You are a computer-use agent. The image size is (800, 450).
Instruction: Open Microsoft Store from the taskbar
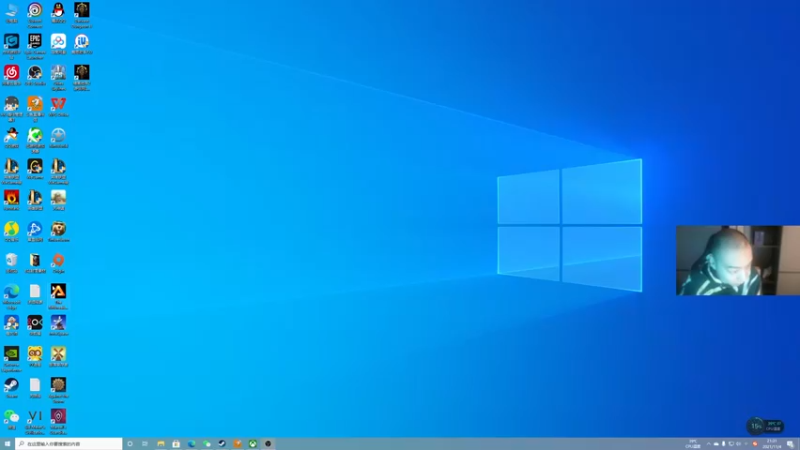coord(176,444)
